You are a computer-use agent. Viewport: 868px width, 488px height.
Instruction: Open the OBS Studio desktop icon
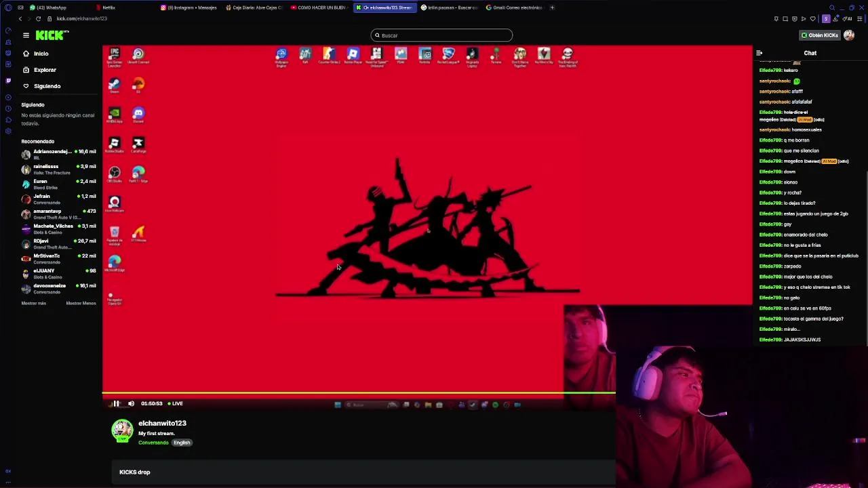[115, 174]
